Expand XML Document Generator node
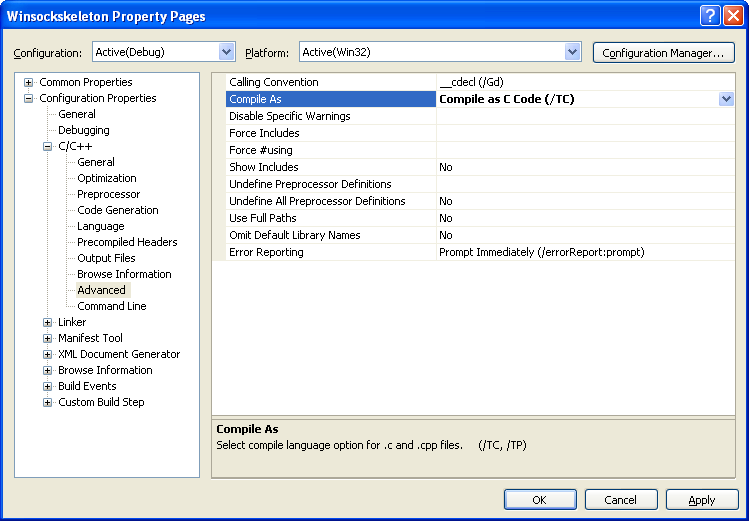 [47, 354]
